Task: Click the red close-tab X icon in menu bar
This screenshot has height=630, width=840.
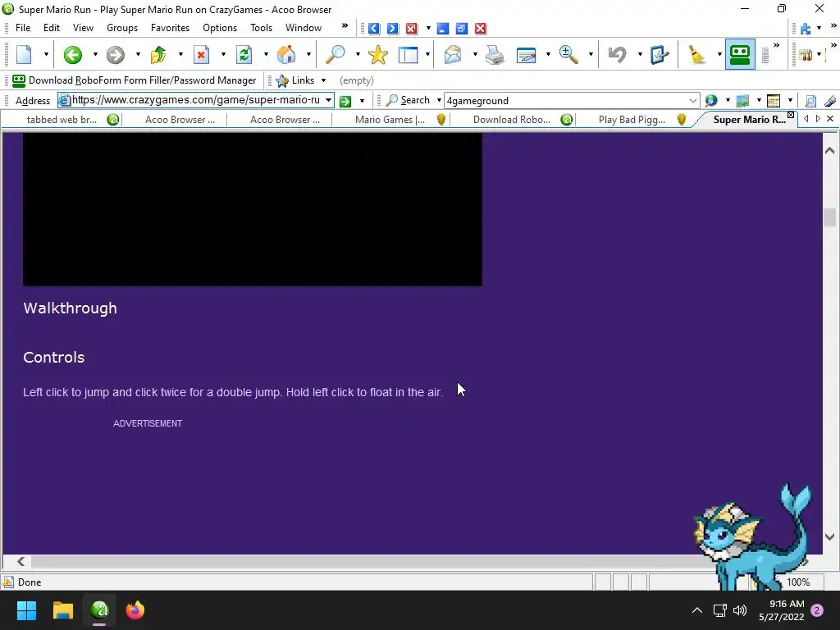Action: [x=412, y=29]
